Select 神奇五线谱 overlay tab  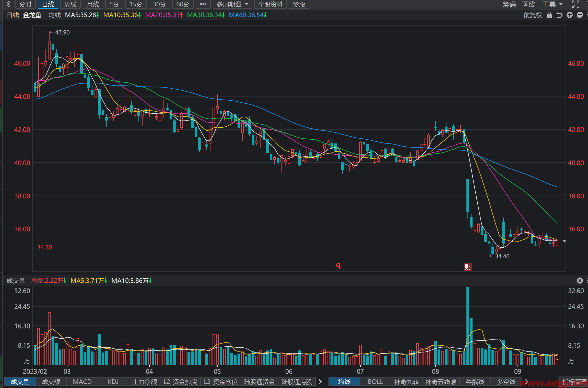(x=441, y=382)
